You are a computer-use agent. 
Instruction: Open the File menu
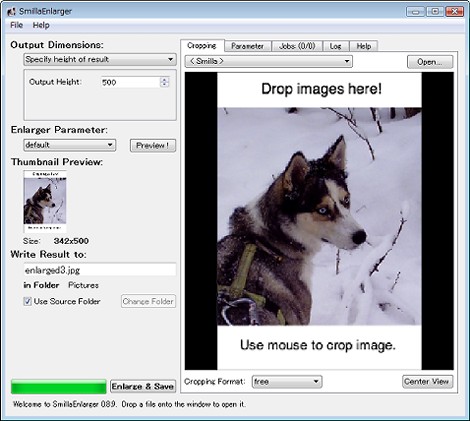(x=16, y=25)
